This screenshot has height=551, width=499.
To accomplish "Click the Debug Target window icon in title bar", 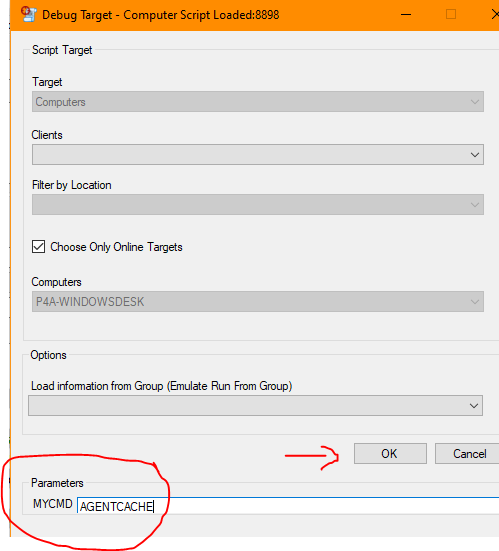I will click(28, 14).
